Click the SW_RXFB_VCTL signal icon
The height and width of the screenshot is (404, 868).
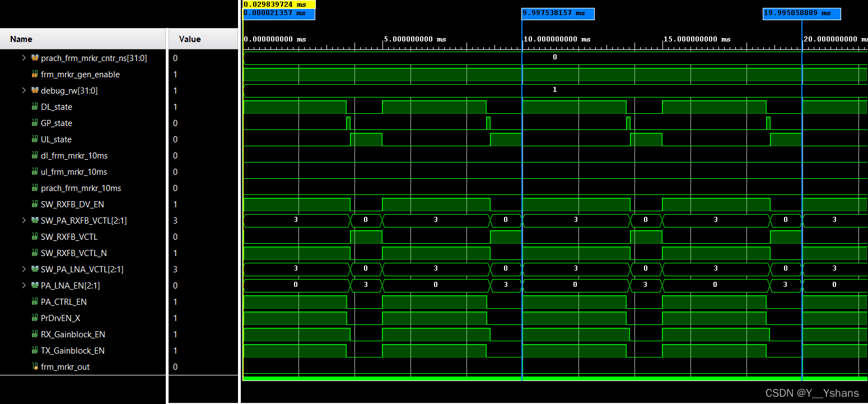click(35, 236)
